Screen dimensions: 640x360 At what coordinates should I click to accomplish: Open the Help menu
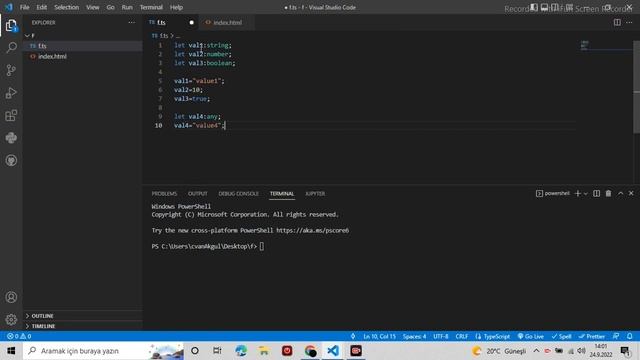click(176, 7)
